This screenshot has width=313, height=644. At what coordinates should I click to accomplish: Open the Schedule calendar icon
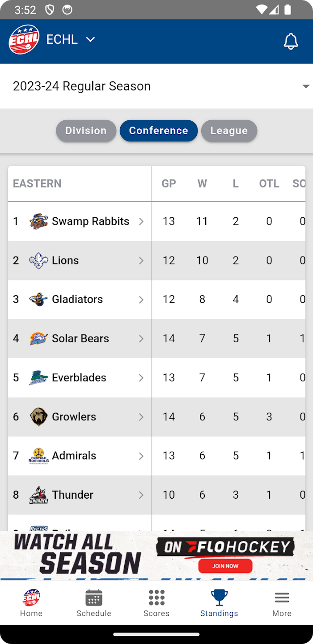[94, 597]
